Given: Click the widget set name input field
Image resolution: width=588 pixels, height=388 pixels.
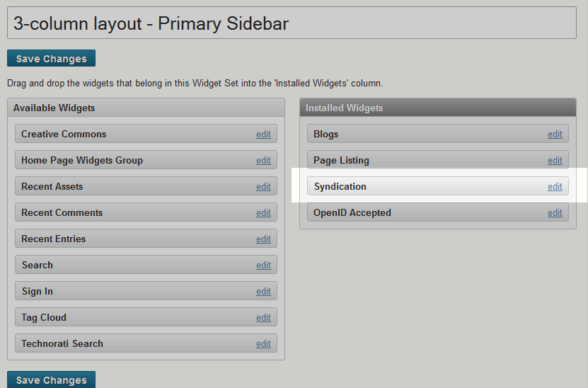Looking at the screenshot, I should (292, 23).
